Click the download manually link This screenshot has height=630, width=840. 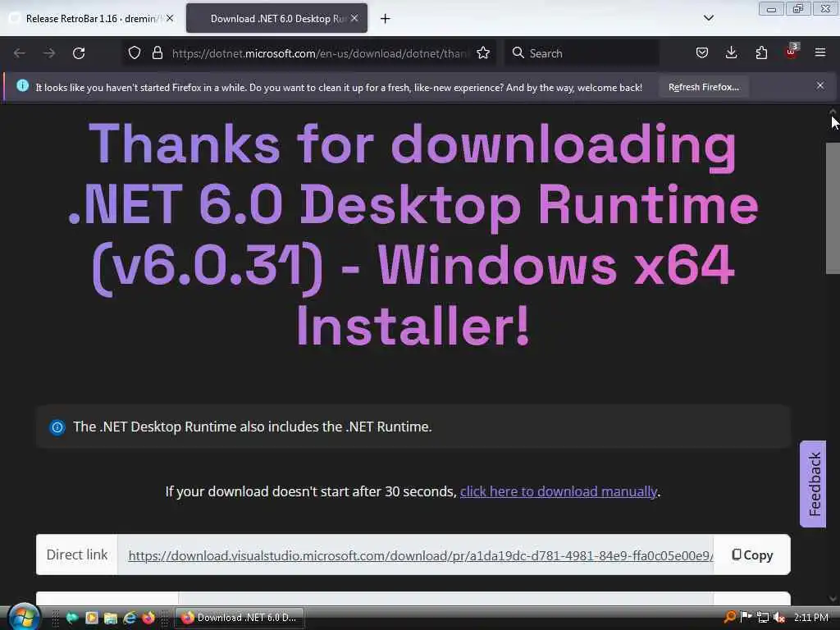coord(558,492)
